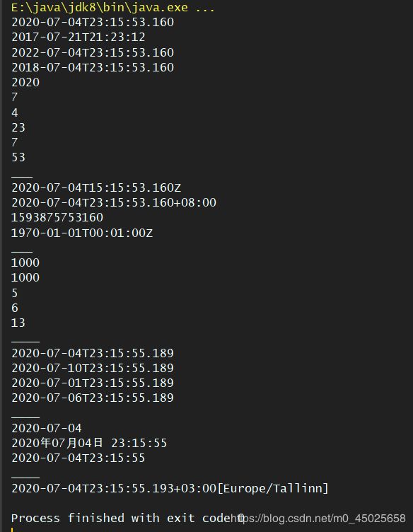
Task: Select the 2022-07-04T23:15:53.160 line
Action: [93, 52]
